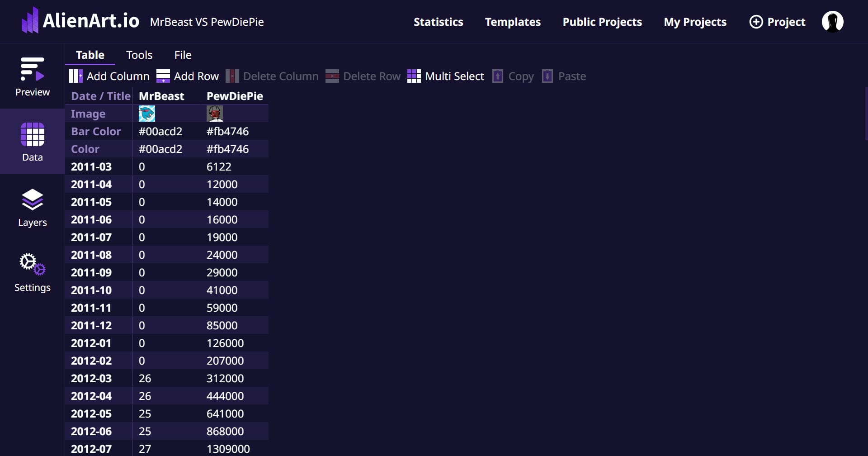Click the Copy icon
This screenshot has height=456, width=868.
click(x=497, y=76)
